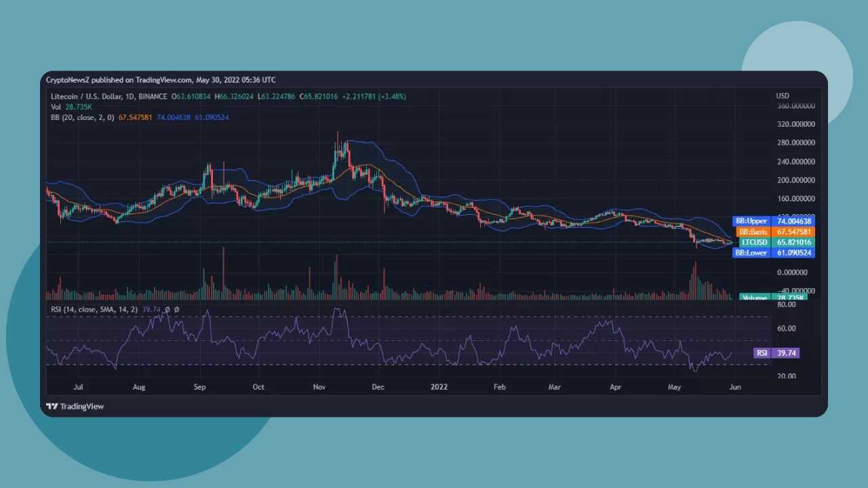The height and width of the screenshot is (488, 868).
Task: Click the 240.000000 price axis label
Action: 795,161
